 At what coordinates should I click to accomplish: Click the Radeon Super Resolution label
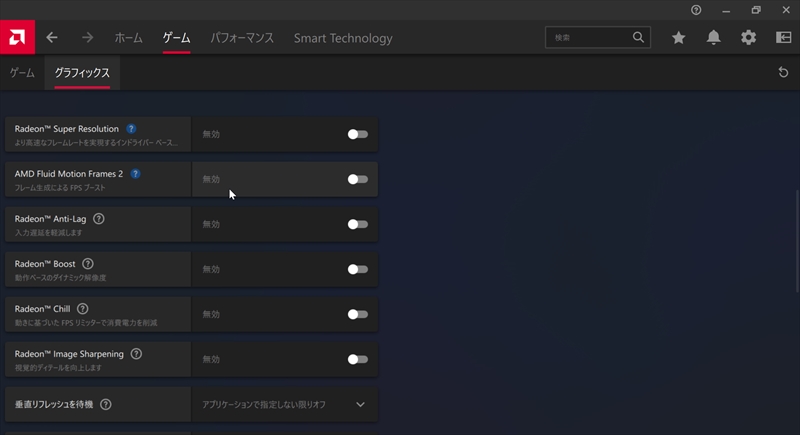click(67, 129)
